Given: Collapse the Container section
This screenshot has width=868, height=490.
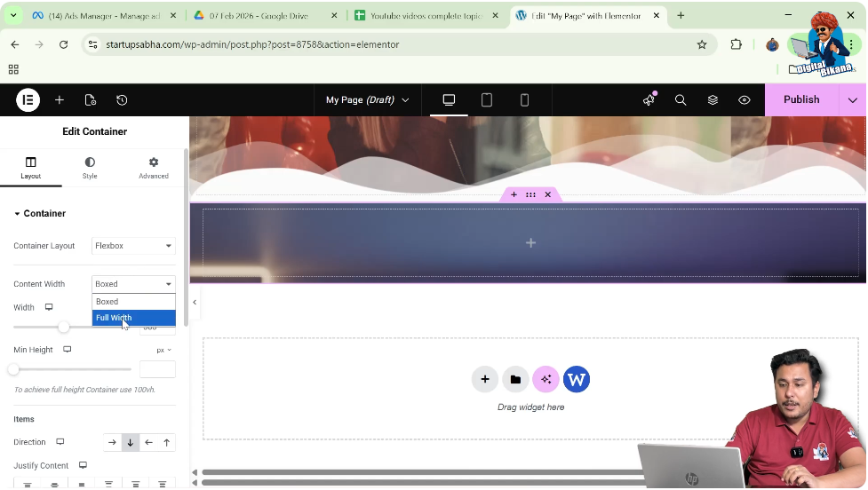Looking at the screenshot, I should (x=39, y=213).
